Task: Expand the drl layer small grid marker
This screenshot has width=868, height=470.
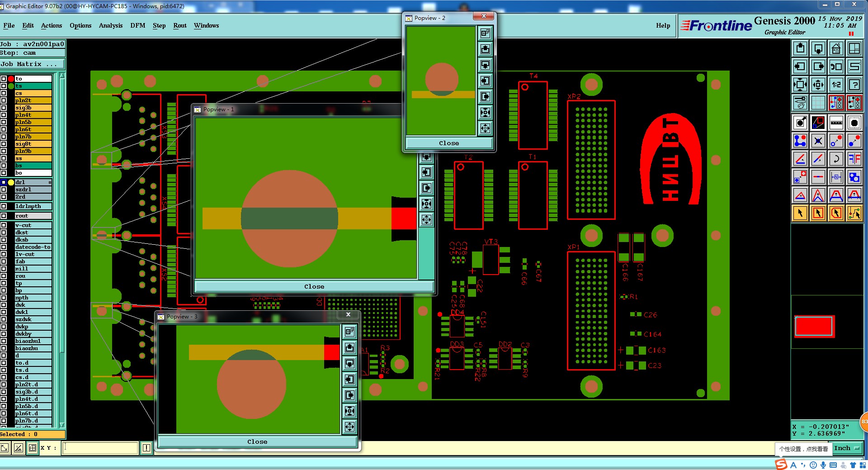Action: 50,182
